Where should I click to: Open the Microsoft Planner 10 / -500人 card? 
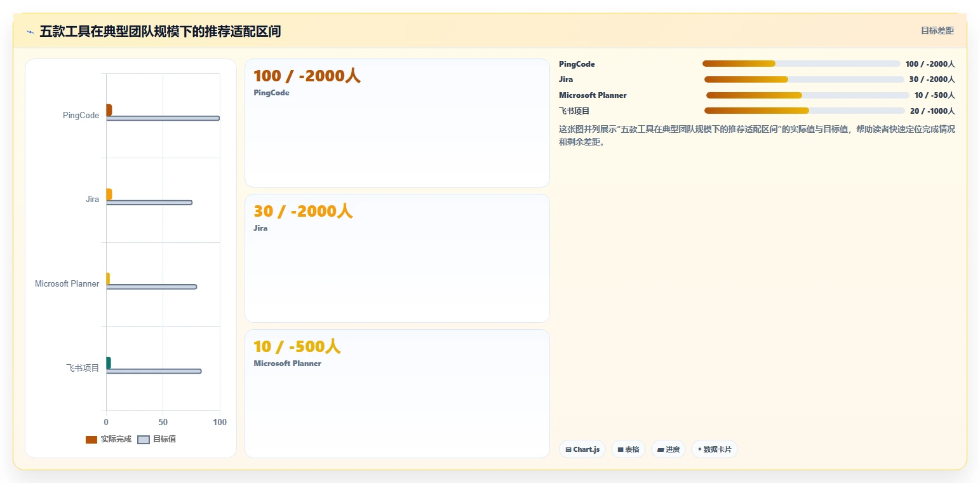(397, 394)
